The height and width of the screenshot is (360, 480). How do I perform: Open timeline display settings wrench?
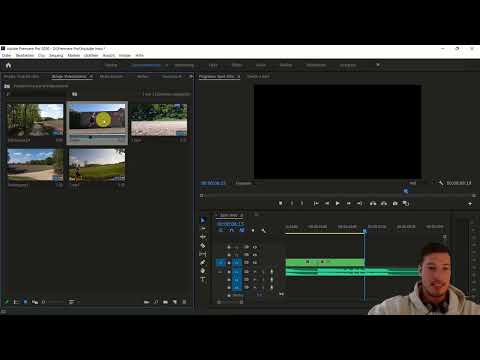point(263,230)
